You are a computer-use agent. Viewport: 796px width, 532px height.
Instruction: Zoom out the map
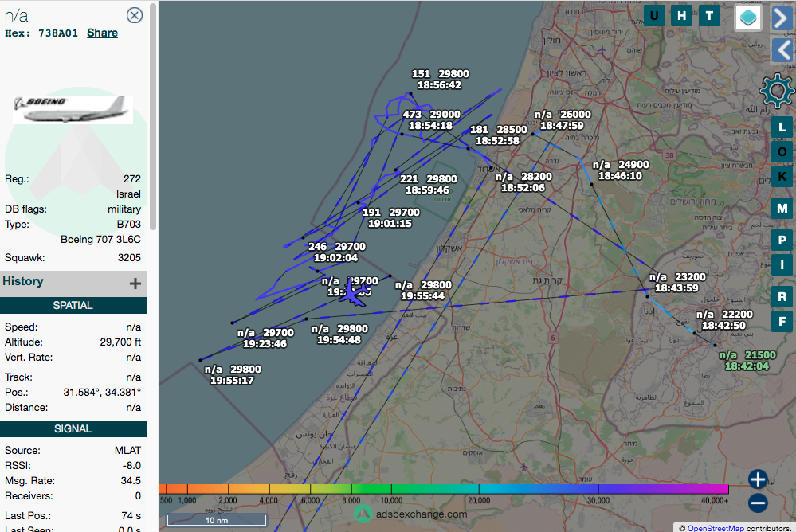[758, 503]
